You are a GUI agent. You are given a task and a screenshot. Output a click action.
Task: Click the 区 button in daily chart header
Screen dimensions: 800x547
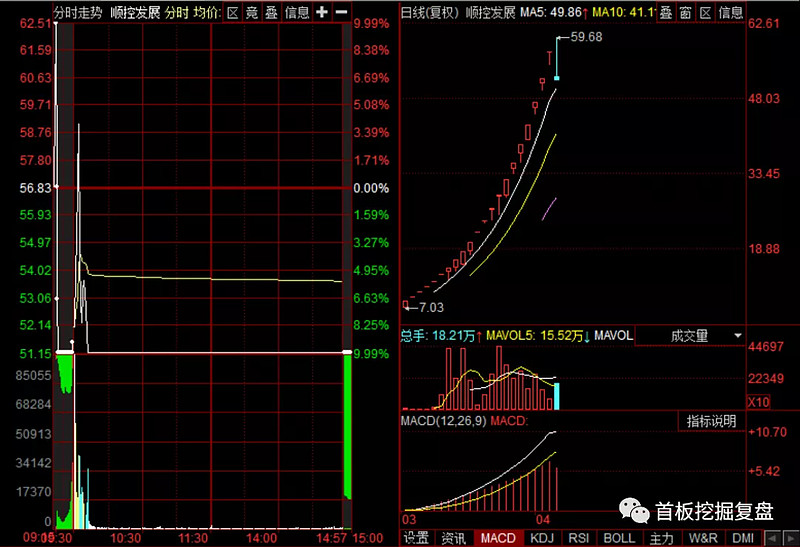click(x=705, y=13)
